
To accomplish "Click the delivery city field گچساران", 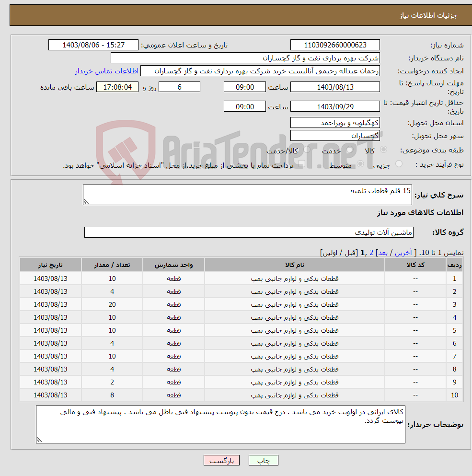I will click(x=335, y=136).
